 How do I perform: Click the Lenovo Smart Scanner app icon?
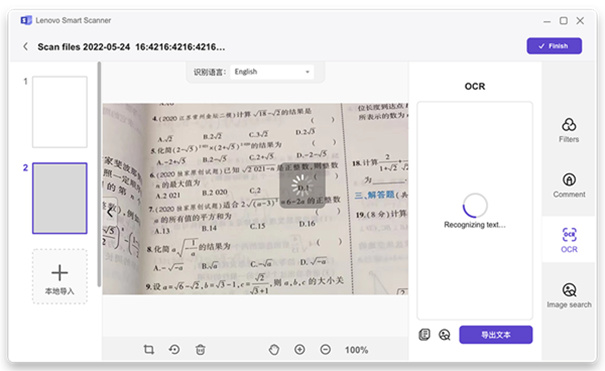26,20
